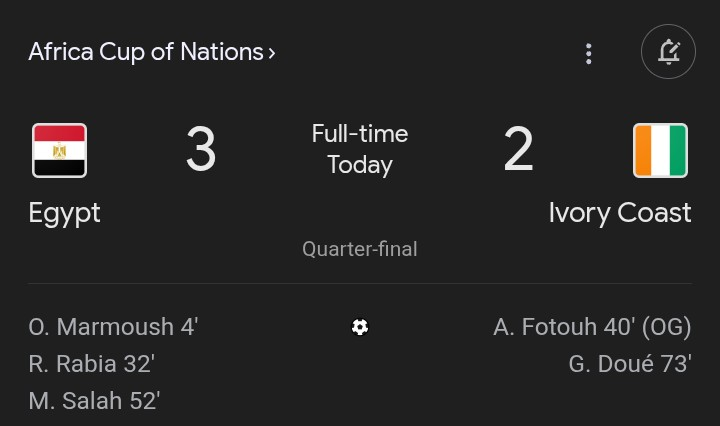The image size is (720, 426).
Task: Toggle match notifications with the bell icon
Action: [668, 52]
